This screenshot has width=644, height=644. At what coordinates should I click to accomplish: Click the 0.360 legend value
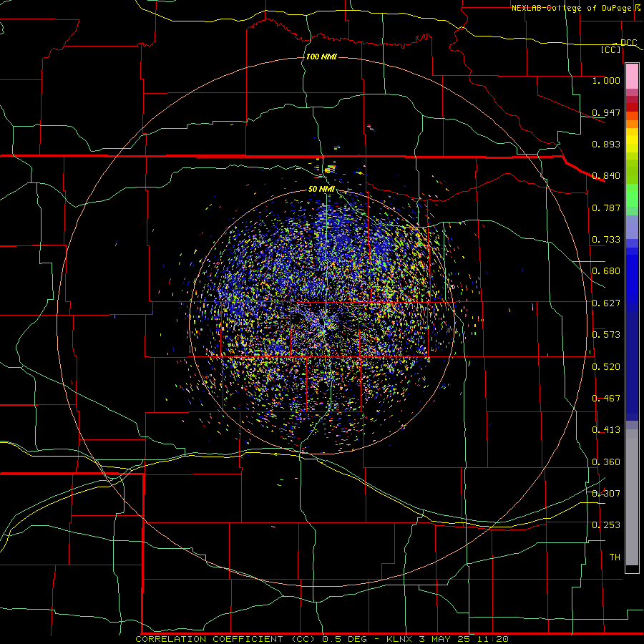[x=606, y=462]
